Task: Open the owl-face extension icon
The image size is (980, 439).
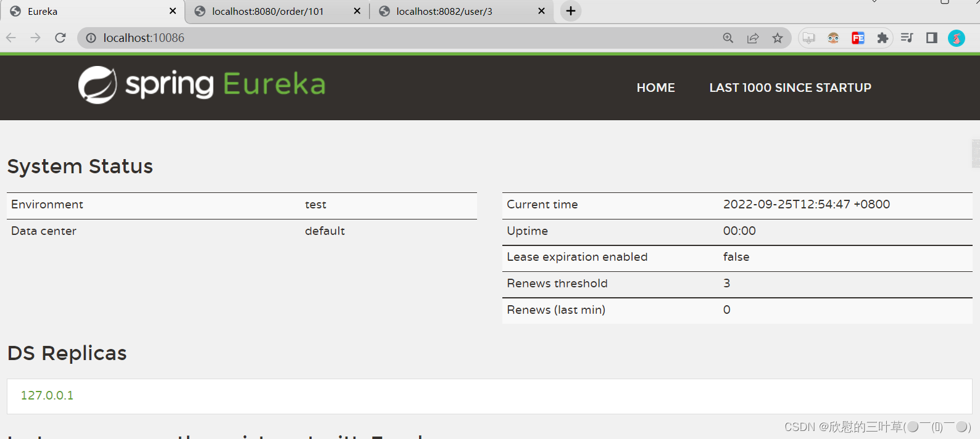Action: pyautogui.click(x=833, y=38)
